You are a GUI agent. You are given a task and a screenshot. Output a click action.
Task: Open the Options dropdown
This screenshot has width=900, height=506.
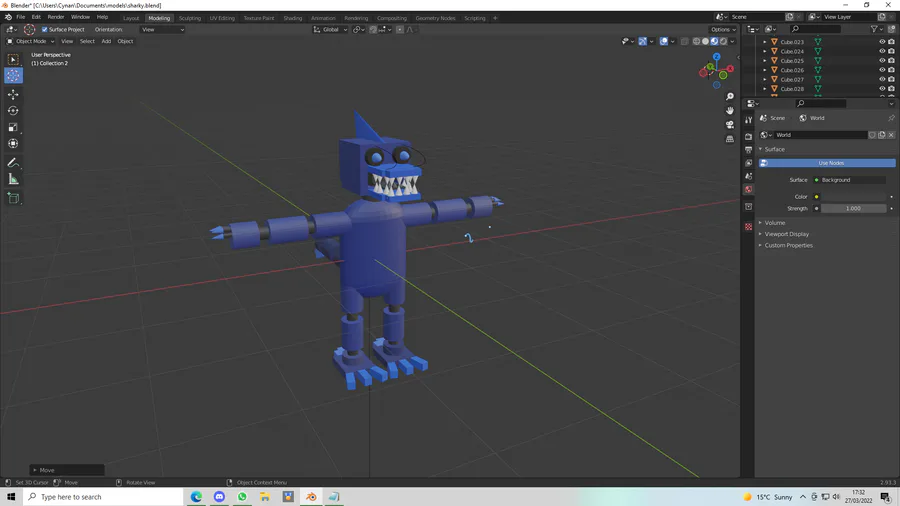723,29
